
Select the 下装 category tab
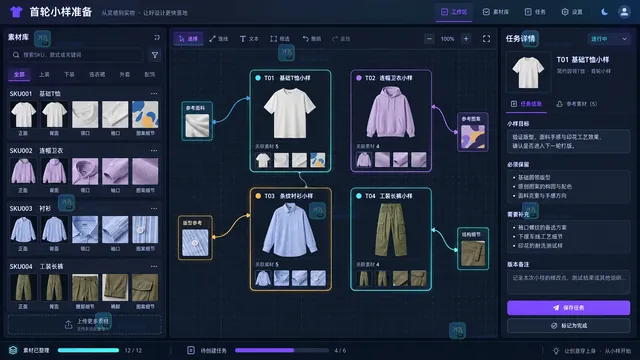click(x=69, y=74)
